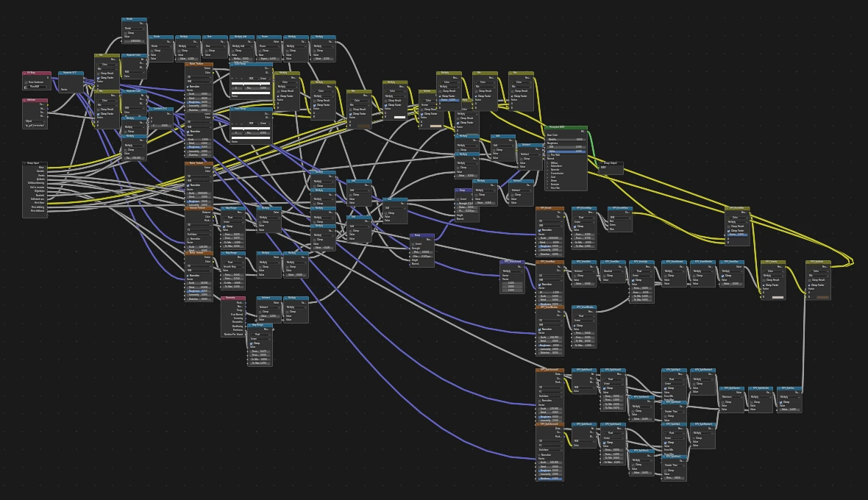Click Base Color row in Principled BSDF
The image size is (868, 500).
click(566, 135)
